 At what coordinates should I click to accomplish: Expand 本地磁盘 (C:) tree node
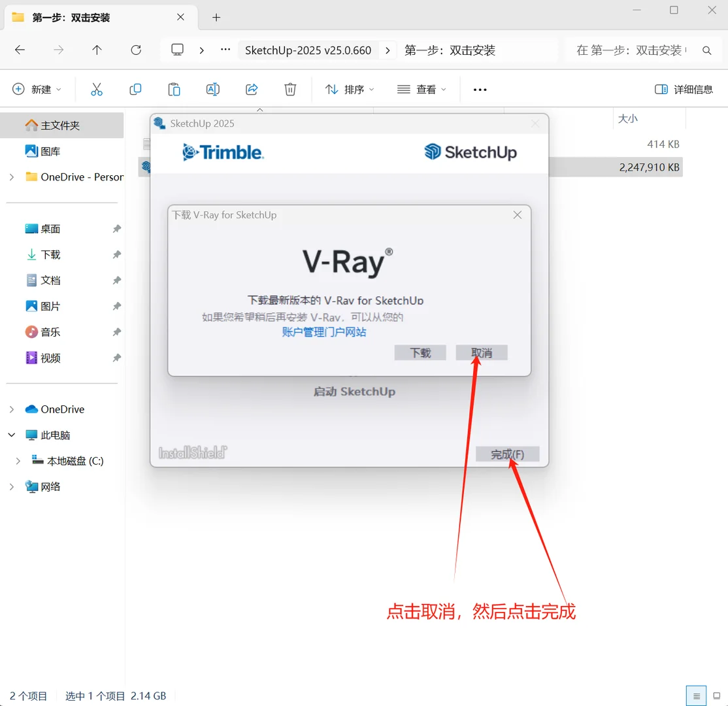[18, 461]
